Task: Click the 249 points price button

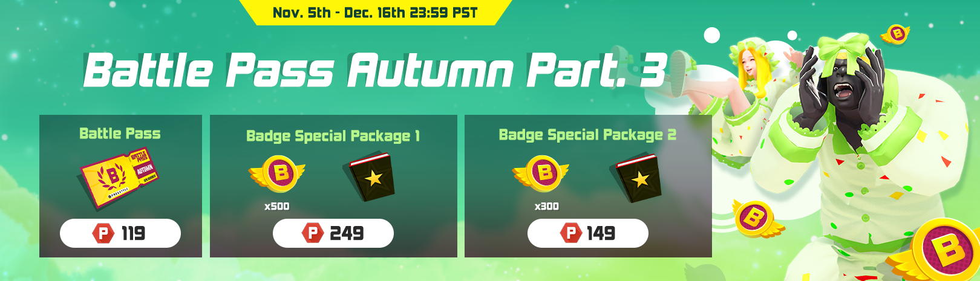Action: 333,233
